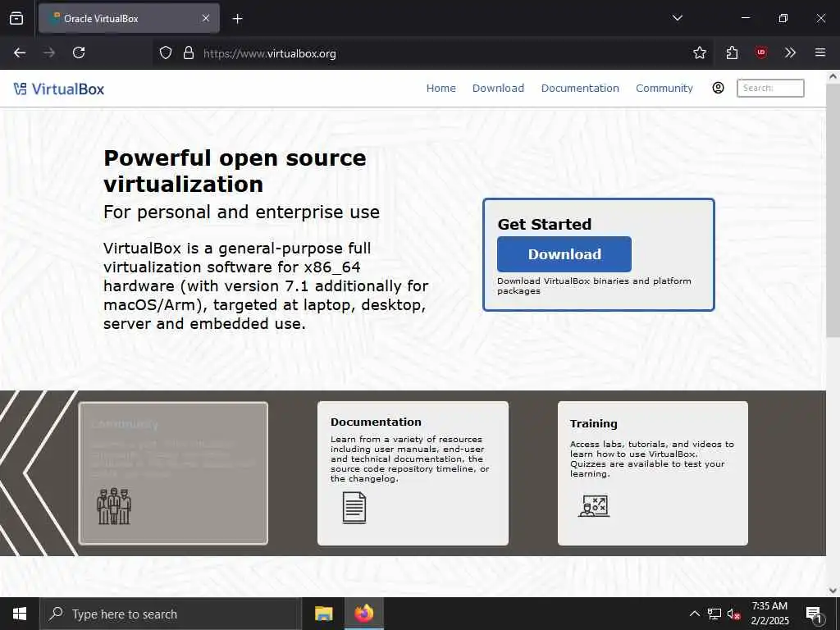
Task: Click the scrollbar up arrow
Action: [x=833, y=76]
